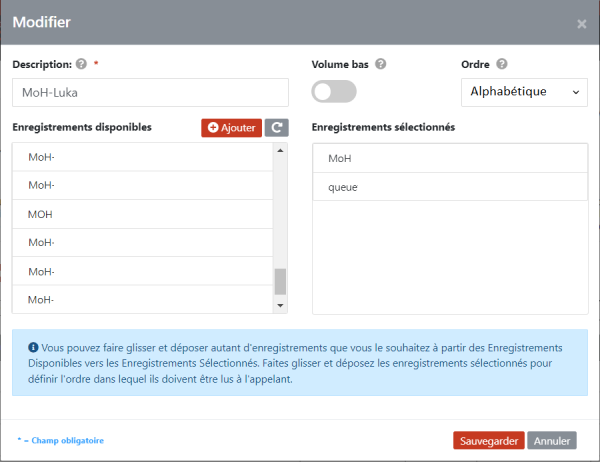Click scroll down arrow in available recordings
This screenshot has height=462, width=600.
pyautogui.click(x=280, y=305)
